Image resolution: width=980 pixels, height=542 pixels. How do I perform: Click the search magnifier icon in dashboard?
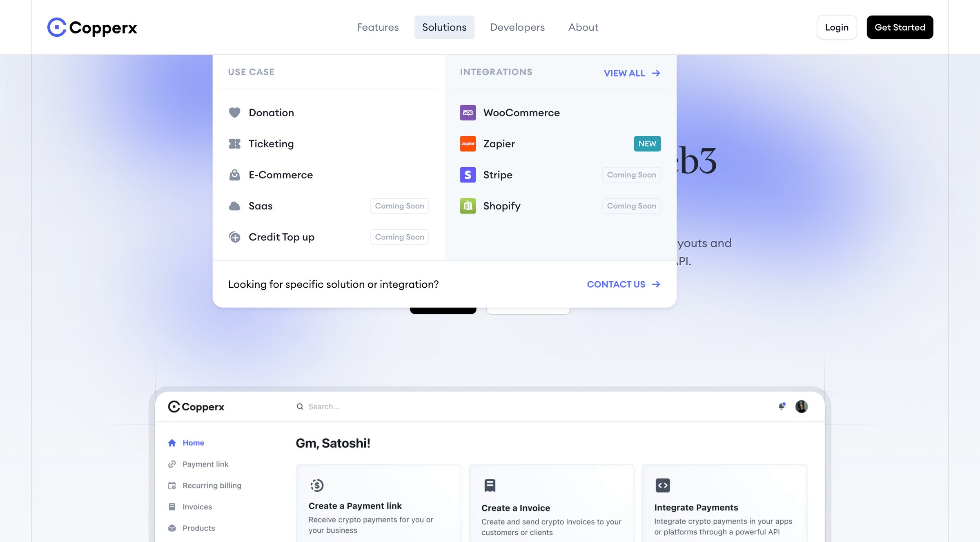(x=300, y=406)
